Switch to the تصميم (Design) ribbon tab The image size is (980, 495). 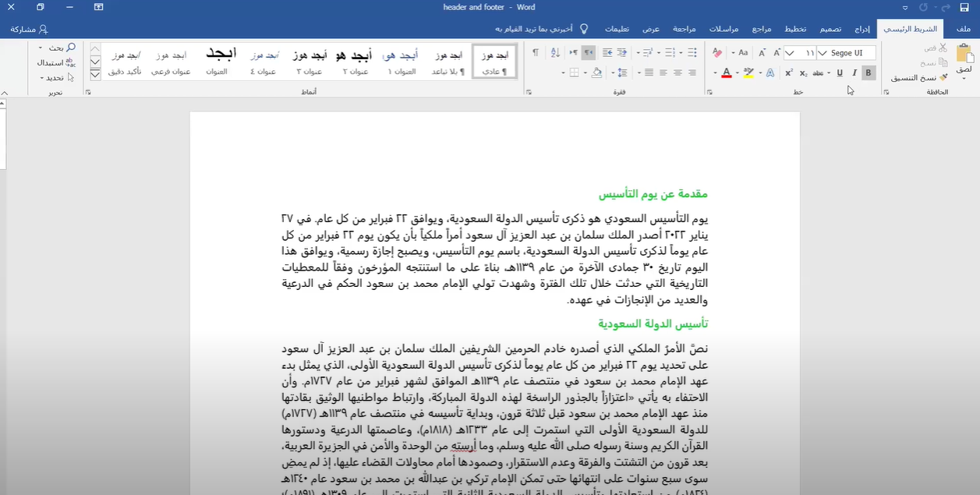pyautogui.click(x=830, y=29)
